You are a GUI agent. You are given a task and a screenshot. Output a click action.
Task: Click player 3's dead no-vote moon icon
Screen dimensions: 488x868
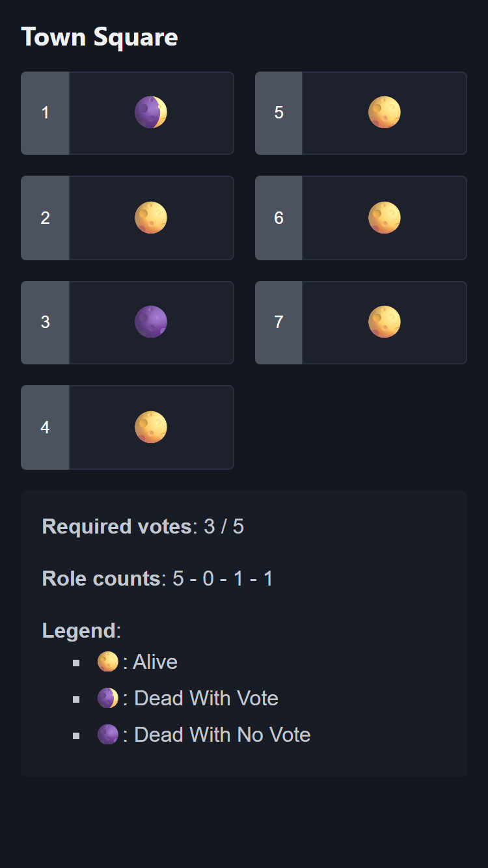(x=151, y=321)
